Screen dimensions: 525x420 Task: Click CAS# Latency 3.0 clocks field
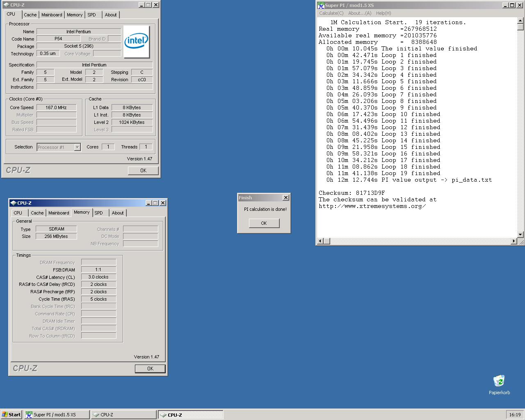point(98,277)
